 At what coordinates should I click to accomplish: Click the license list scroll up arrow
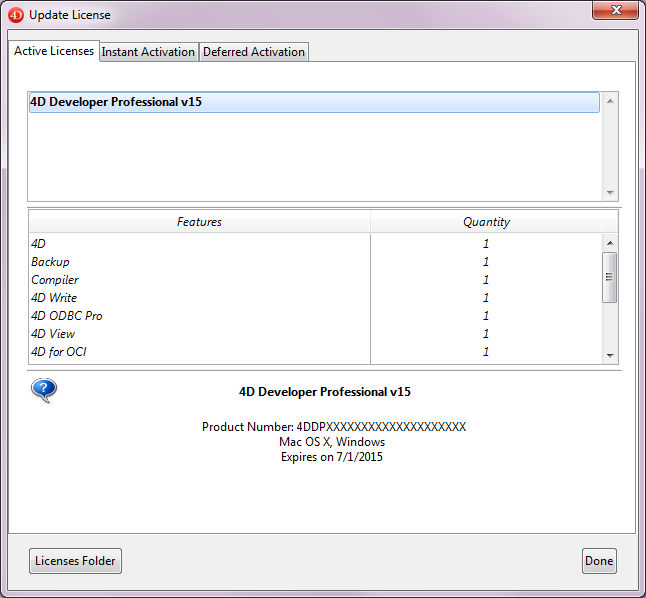[611, 100]
